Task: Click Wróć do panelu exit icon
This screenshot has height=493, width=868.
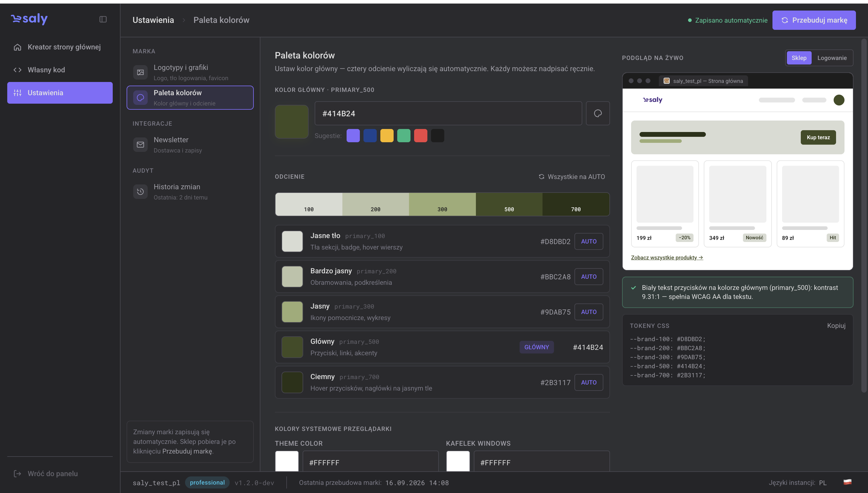Action: [17, 474]
